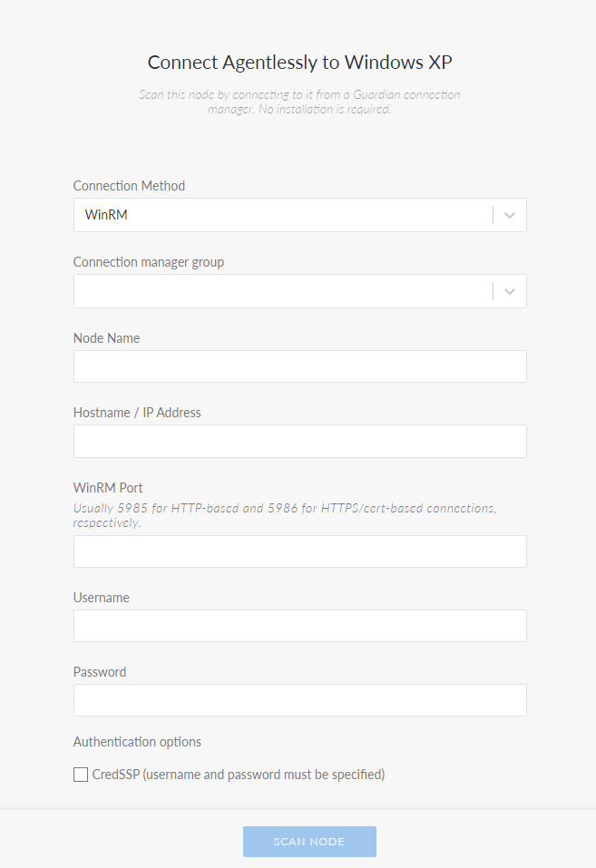Click the Connection manager group label
Screen dimensions: 596x868
click(x=149, y=262)
